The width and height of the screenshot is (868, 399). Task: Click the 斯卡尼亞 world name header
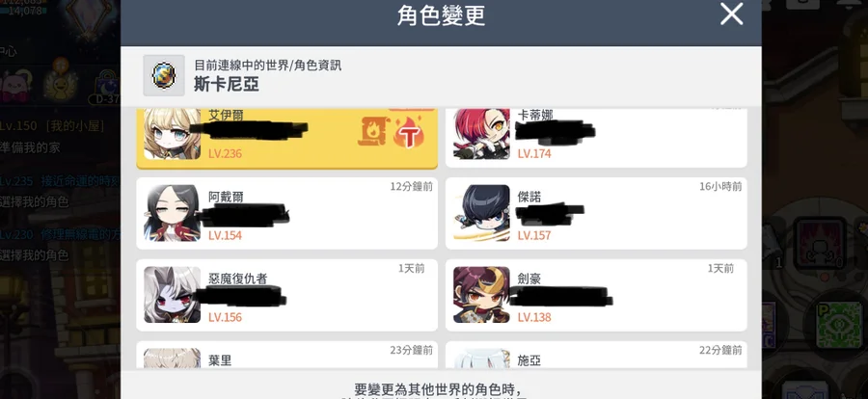click(x=227, y=84)
